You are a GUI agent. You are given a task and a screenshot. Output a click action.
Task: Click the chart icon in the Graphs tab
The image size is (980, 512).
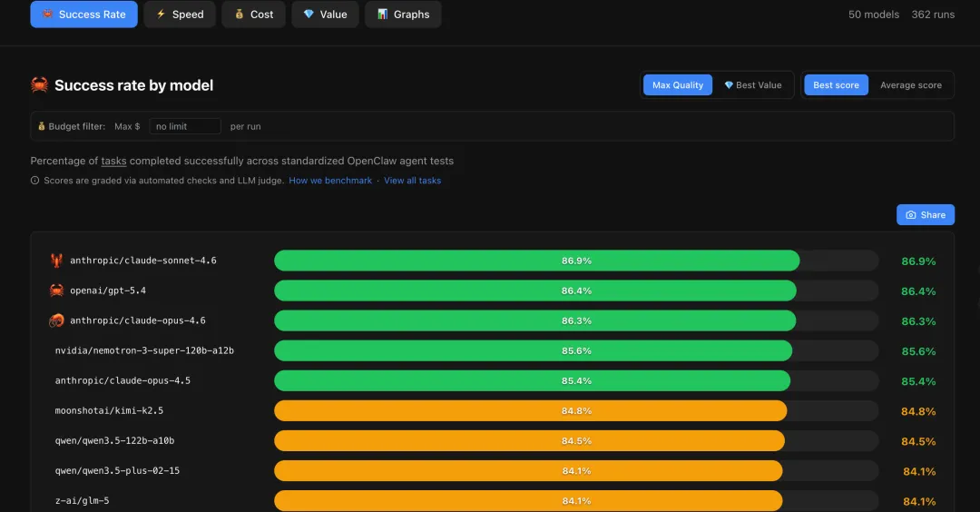click(383, 14)
